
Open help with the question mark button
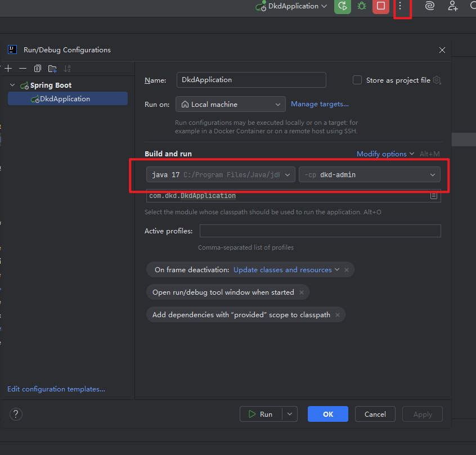16,414
